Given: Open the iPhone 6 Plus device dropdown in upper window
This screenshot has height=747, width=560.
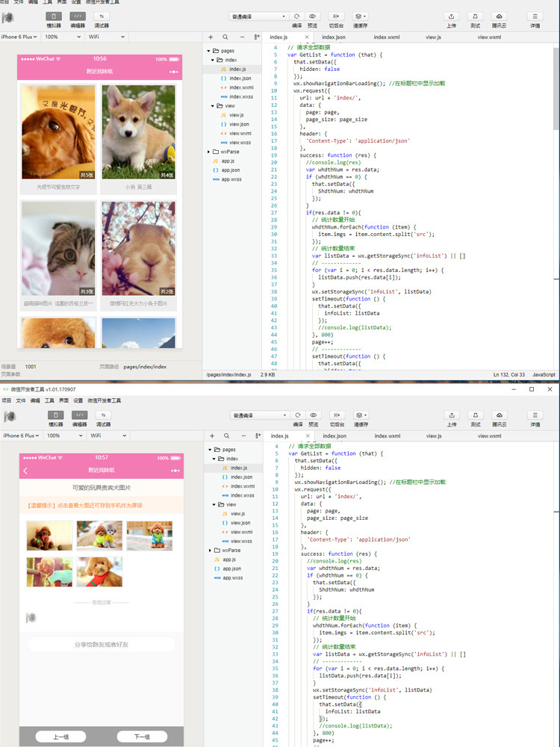Looking at the screenshot, I should click(x=20, y=37).
